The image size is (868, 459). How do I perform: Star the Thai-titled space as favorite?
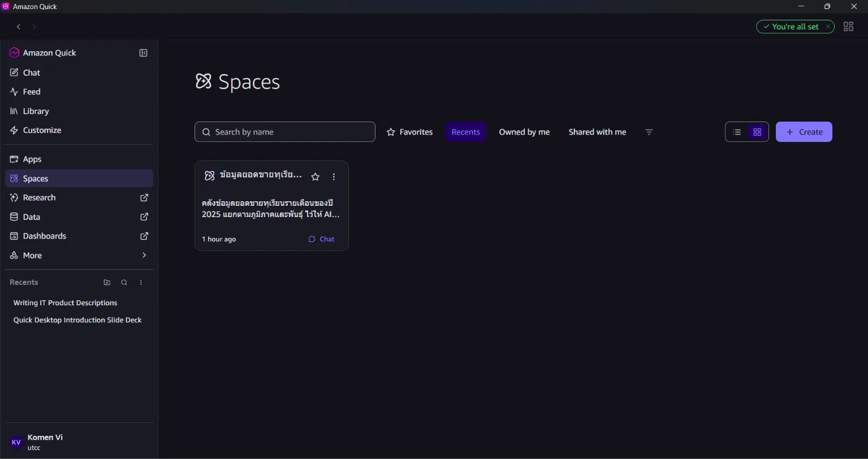[x=316, y=177]
